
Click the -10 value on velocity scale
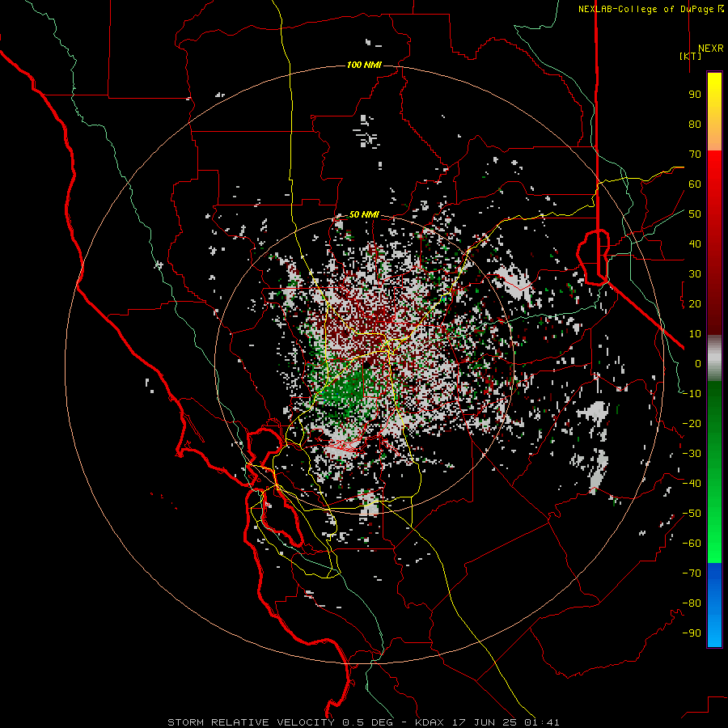[x=692, y=394]
